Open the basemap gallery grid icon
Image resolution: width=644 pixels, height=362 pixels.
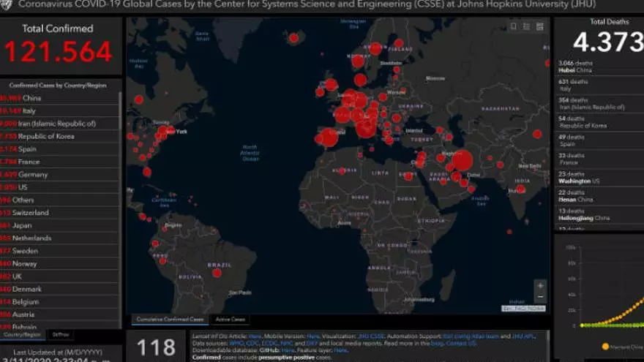540,27
